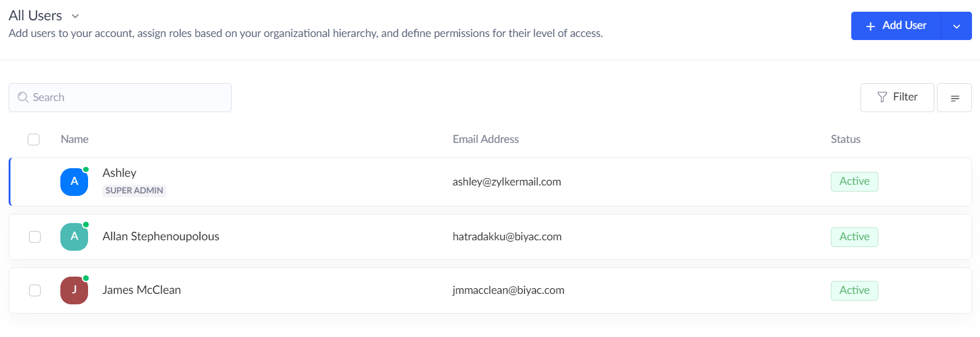Open the sort options lines icon
Viewport: 980px width, 337px height.
[955, 98]
